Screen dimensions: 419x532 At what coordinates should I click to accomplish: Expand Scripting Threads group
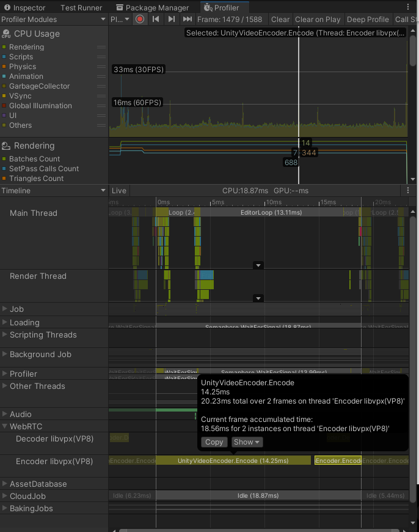tap(5, 334)
